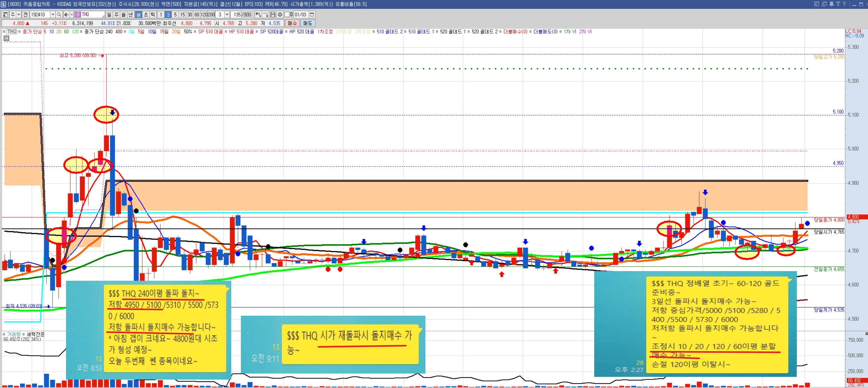Click the save chart floppy icon
This screenshot has height=388, width=868.
(273, 14)
